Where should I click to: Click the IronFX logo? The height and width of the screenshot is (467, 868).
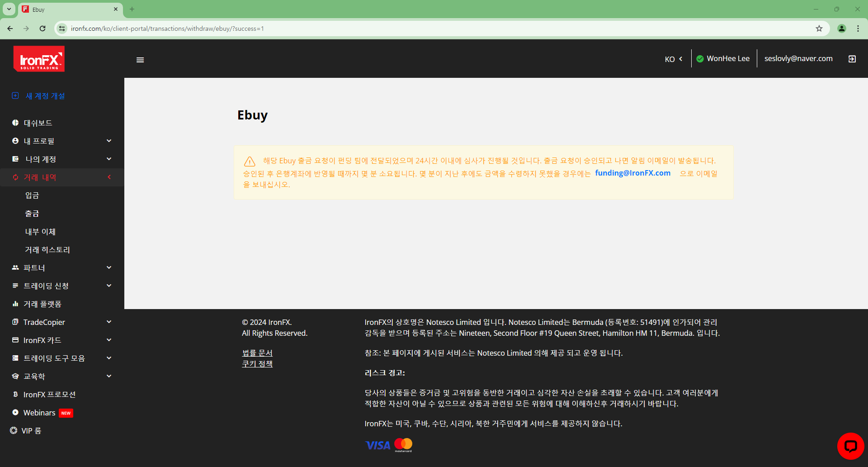(x=39, y=59)
